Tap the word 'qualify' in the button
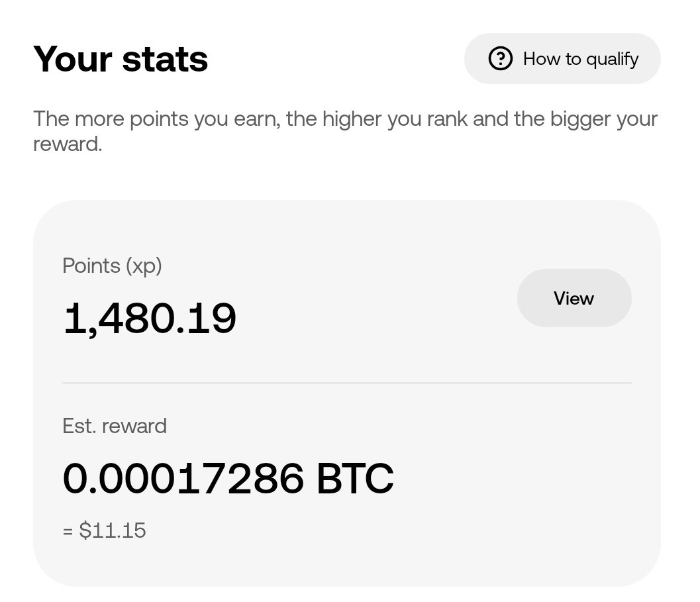 coord(612,60)
